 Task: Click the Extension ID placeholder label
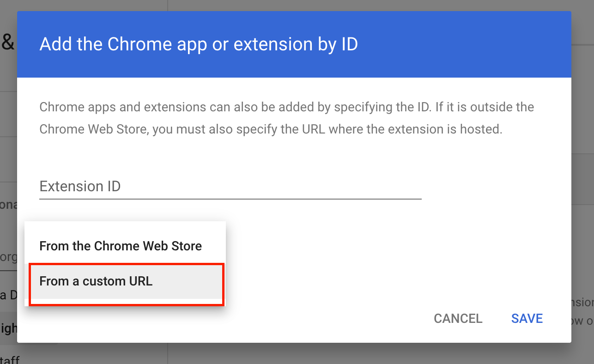[79, 186]
